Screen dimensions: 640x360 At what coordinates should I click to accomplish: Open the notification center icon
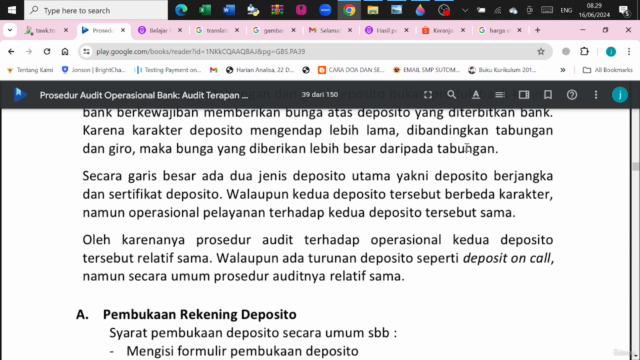(x=624, y=10)
